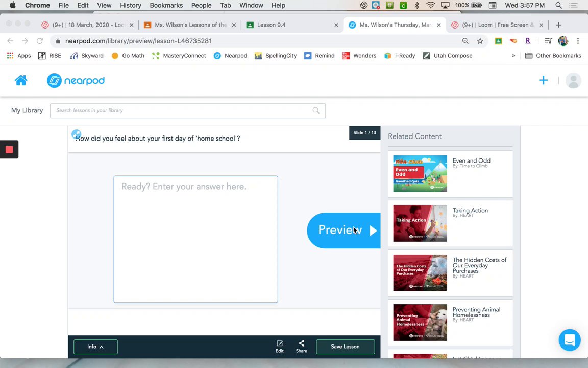Open macOS Spotlight search
This screenshot has height=368, width=588.
(x=558, y=5)
